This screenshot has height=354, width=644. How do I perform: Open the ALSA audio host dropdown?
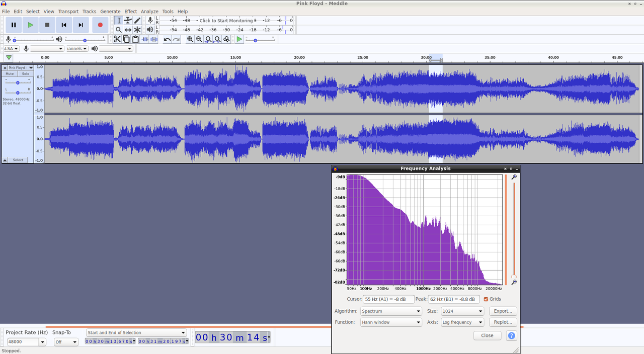pyautogui.click(x=12, y=49)
